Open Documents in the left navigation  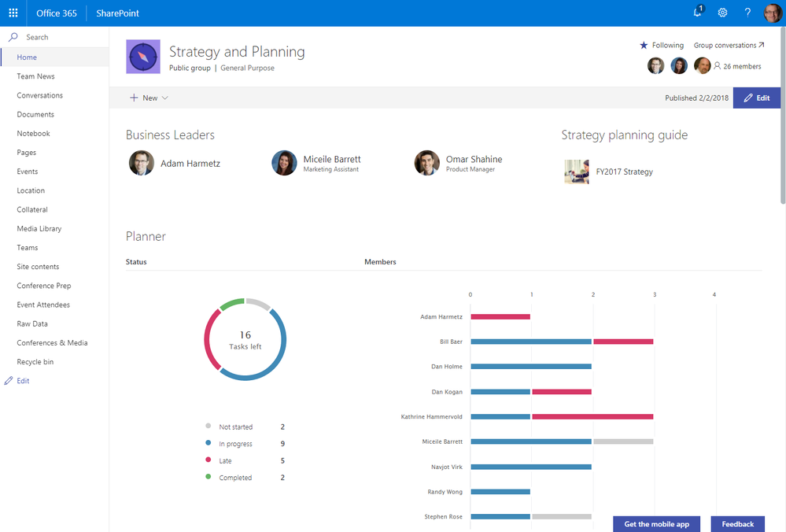click(x=35, y=114)
